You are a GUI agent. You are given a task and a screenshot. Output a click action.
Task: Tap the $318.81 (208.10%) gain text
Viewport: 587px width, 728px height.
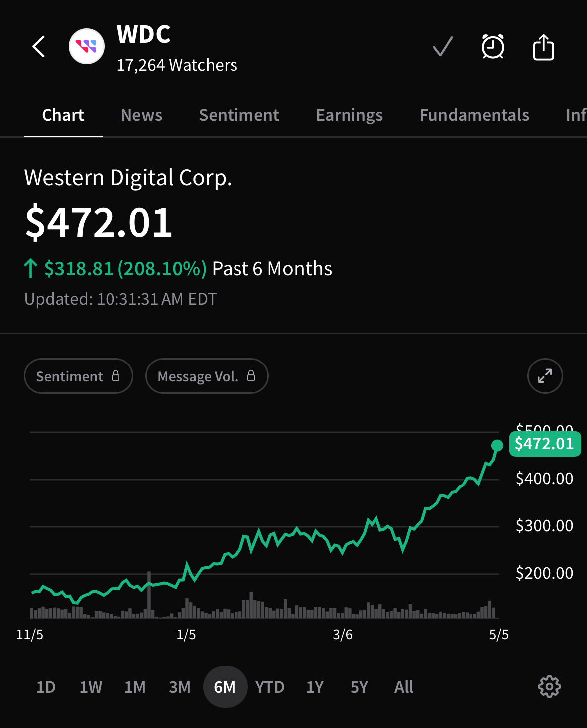125,269
